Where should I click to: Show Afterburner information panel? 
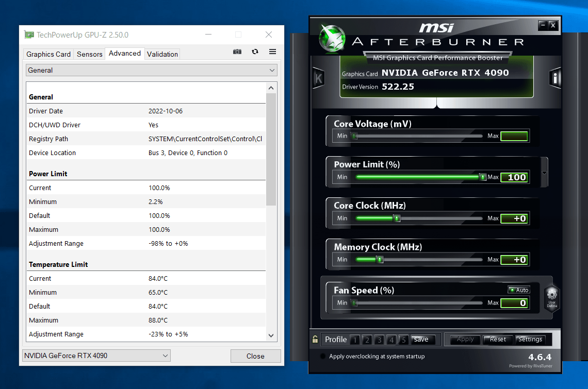click(x=555, y=78)
